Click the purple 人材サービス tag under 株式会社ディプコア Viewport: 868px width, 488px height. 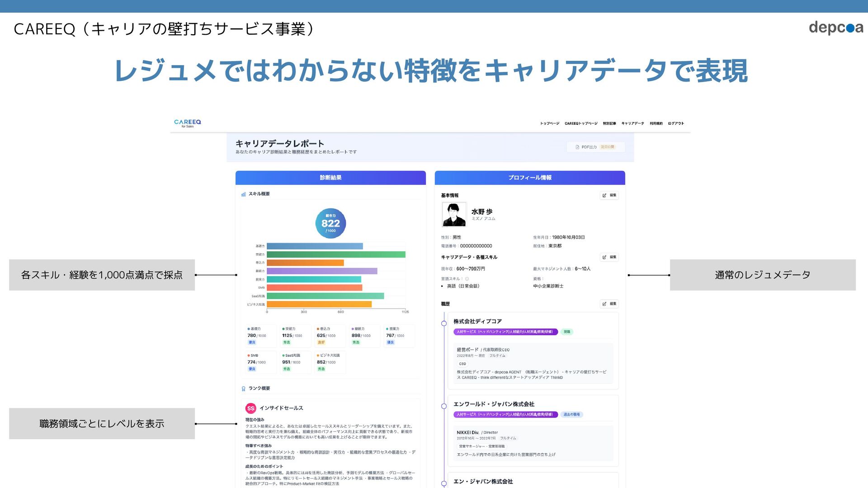[x=505, y=332]
